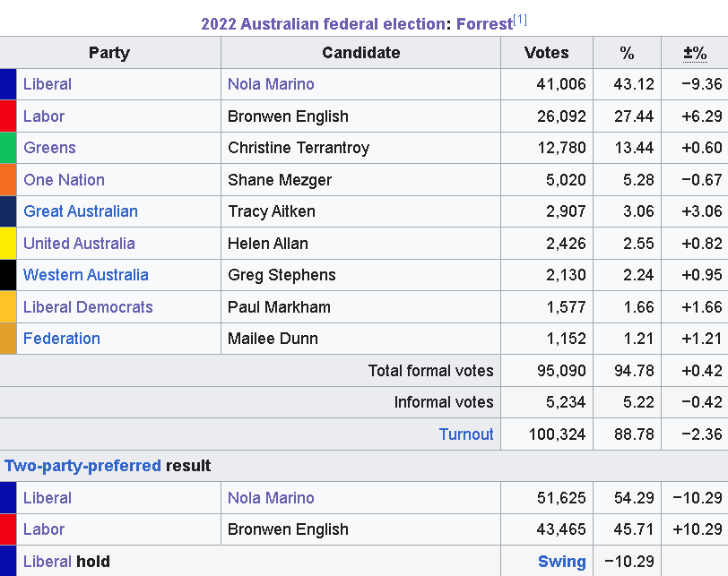Open the United Australia party link

point(79,243)
